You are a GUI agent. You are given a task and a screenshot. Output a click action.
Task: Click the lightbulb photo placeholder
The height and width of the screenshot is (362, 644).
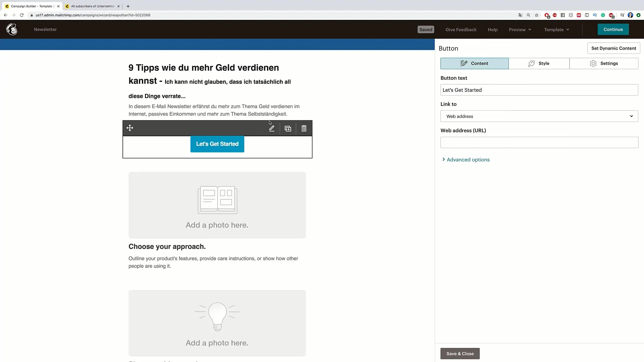click(217, 323)
